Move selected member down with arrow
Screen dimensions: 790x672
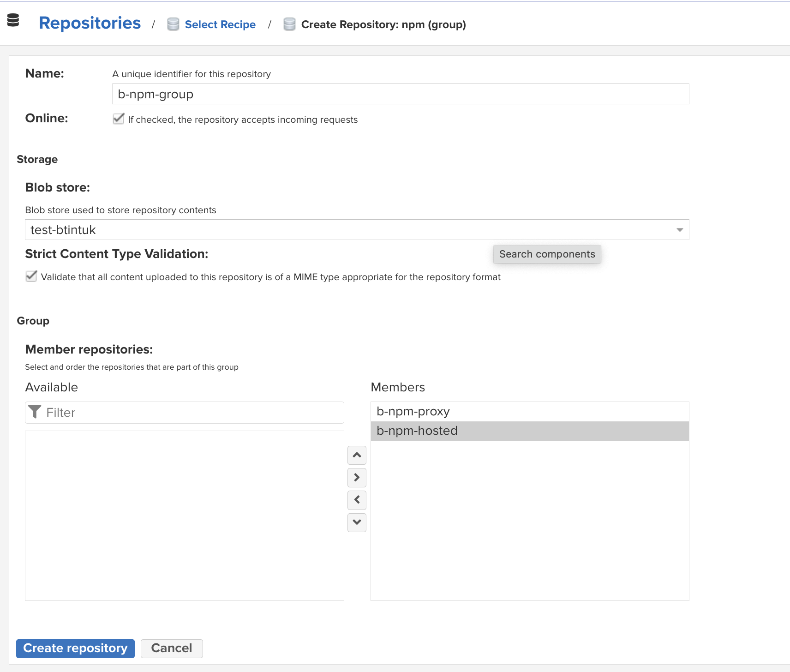click(x=357, y=522)
